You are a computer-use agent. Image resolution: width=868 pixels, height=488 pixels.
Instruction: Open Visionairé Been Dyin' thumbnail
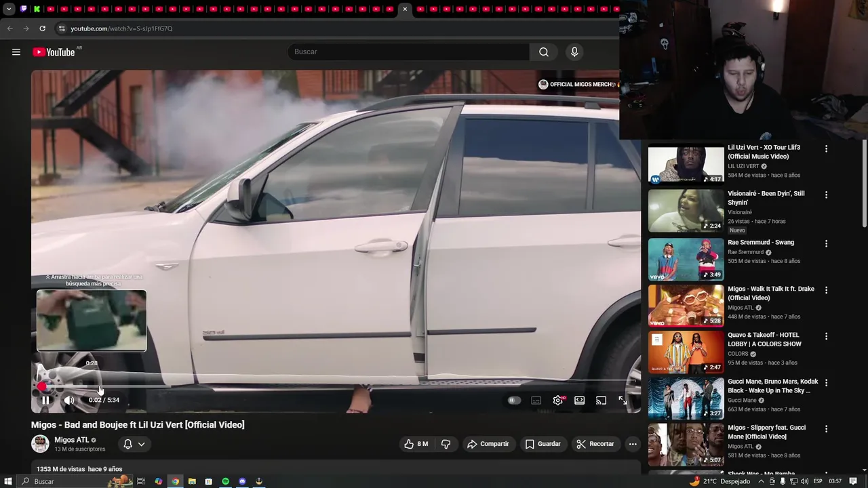coord(686,211)
